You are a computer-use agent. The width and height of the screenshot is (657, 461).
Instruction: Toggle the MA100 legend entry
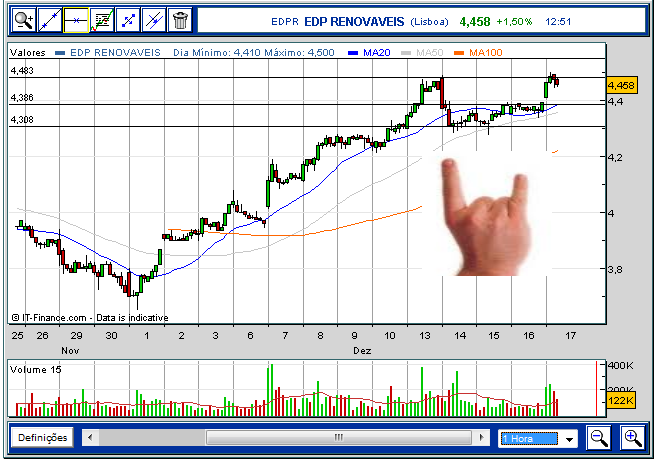point(486,53)
